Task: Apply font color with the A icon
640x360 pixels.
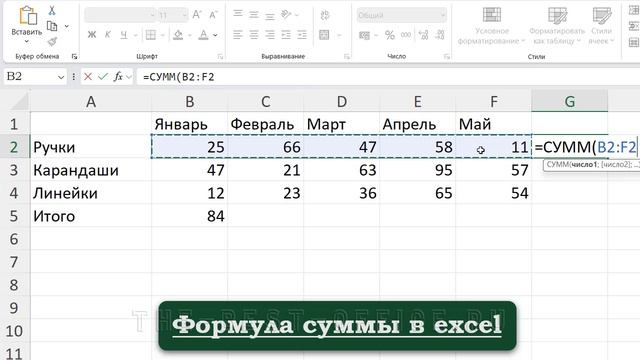Action: 203,35
